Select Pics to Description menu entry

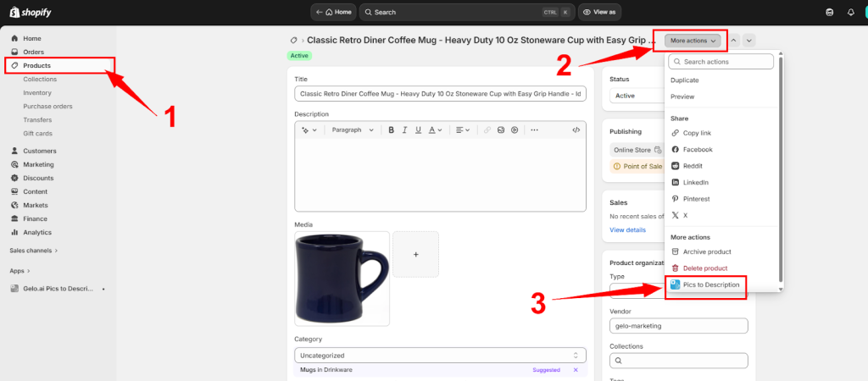point(711,285)
